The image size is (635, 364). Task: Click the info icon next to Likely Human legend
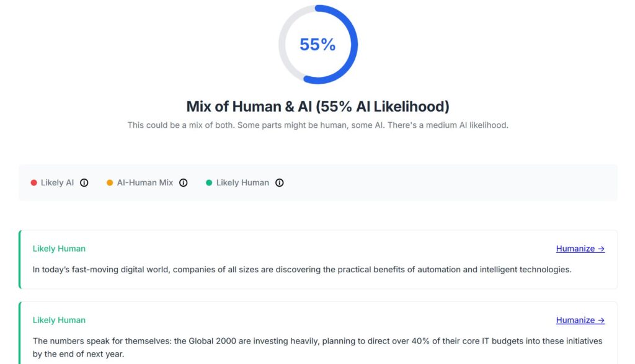coord(280,182)
